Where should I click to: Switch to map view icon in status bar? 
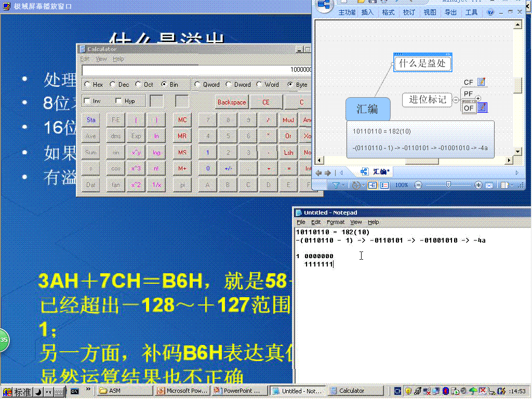(x=373, y=185)
